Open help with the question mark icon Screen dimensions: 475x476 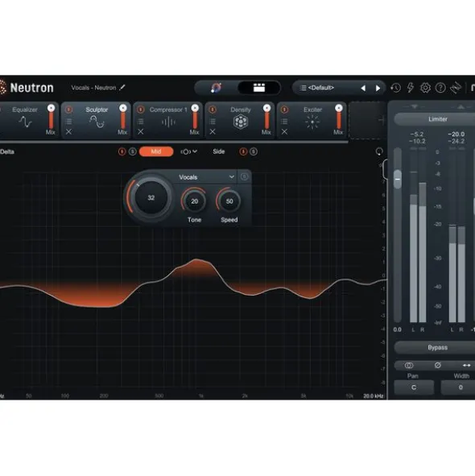tap(440, 88)
